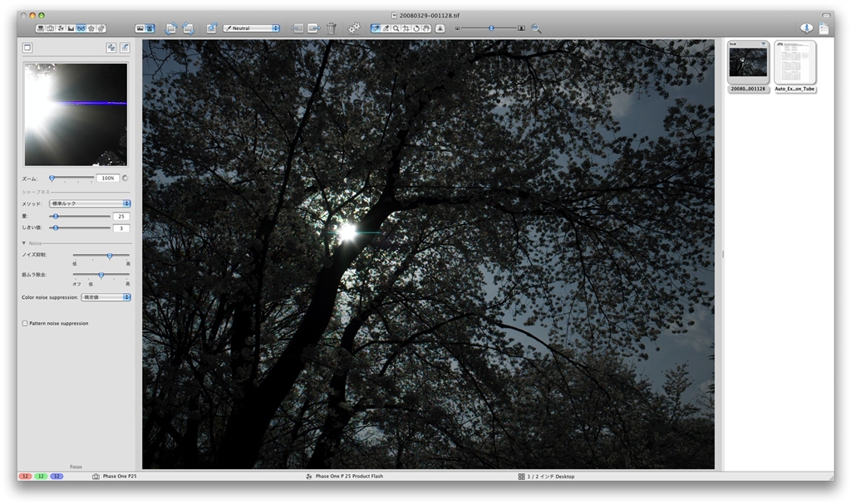Edit the 100% zoom field
This screenshot has height=504, width=851.
(x=108, y=178)
